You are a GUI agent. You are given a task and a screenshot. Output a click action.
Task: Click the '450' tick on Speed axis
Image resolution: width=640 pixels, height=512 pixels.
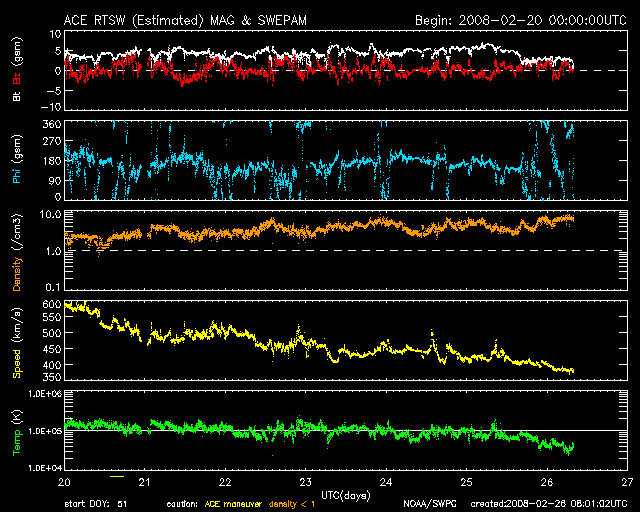pyautogui.click(x=52, y=349)
